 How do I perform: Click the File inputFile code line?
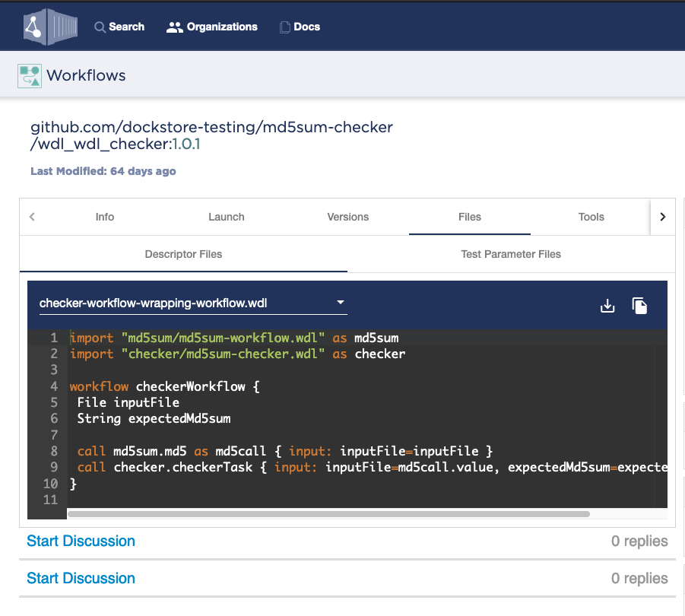click(128, 402)
